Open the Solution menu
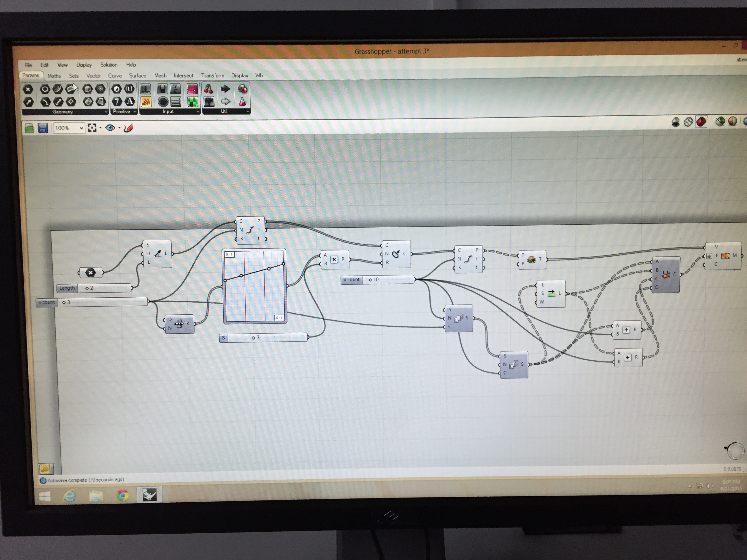This screenshot has width=747, height=560. pos(109,65)
